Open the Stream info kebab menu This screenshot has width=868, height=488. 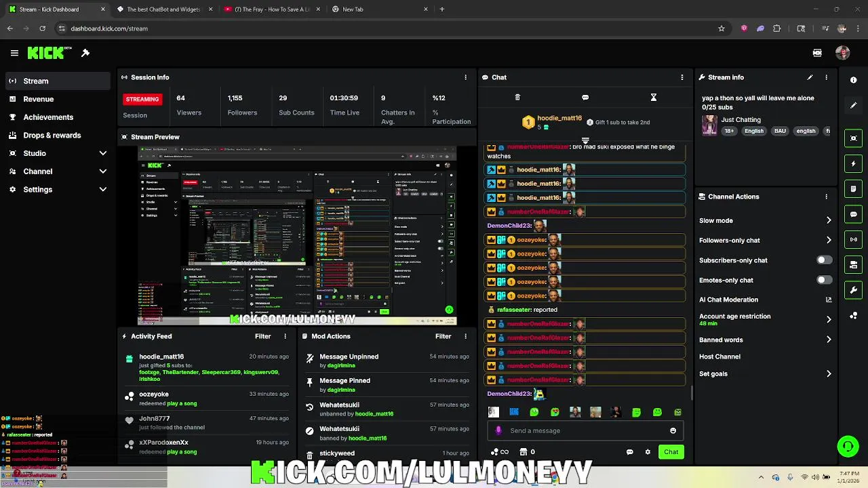tap(826, 77)
